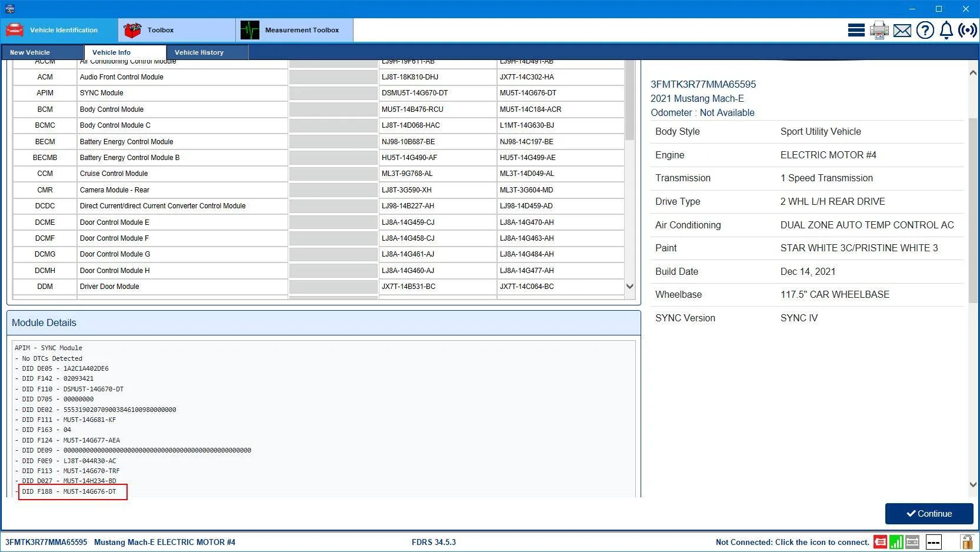Open the Measurement Toolbox tab

pyautogui.click(x=295, y=30)
